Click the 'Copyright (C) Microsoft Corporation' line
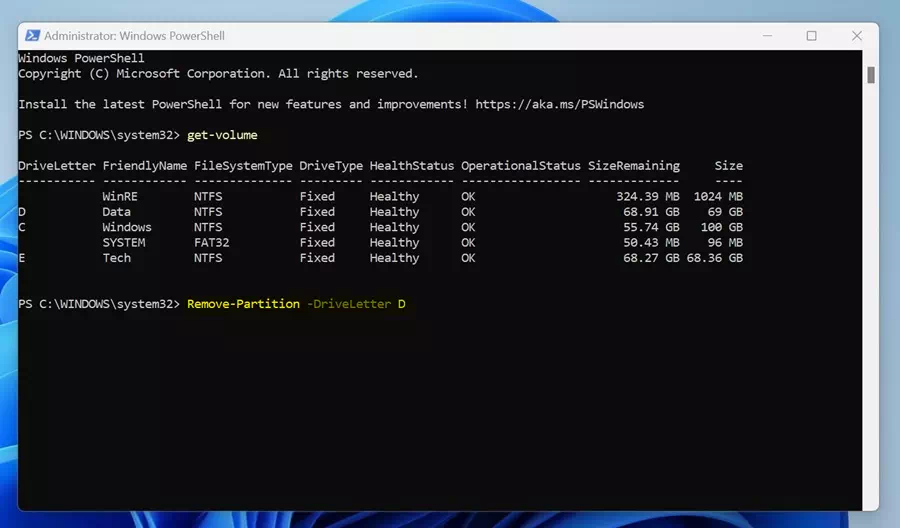 click(x=218, y=74)
